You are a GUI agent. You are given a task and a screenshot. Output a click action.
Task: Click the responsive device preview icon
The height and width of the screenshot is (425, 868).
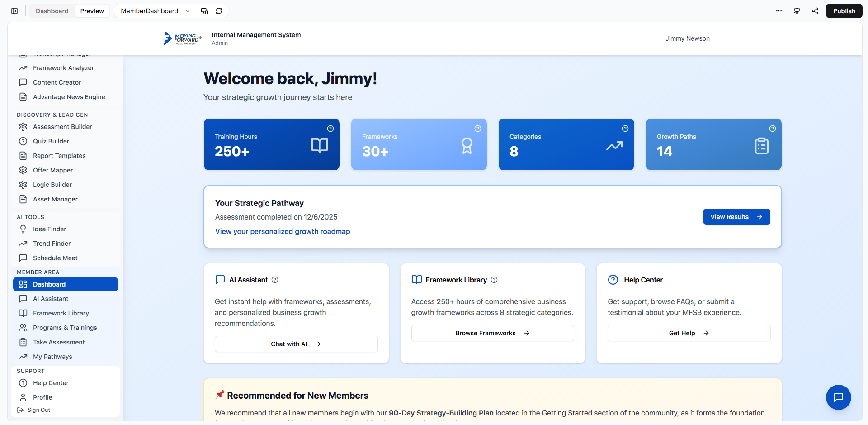click(x=204, y=11)
